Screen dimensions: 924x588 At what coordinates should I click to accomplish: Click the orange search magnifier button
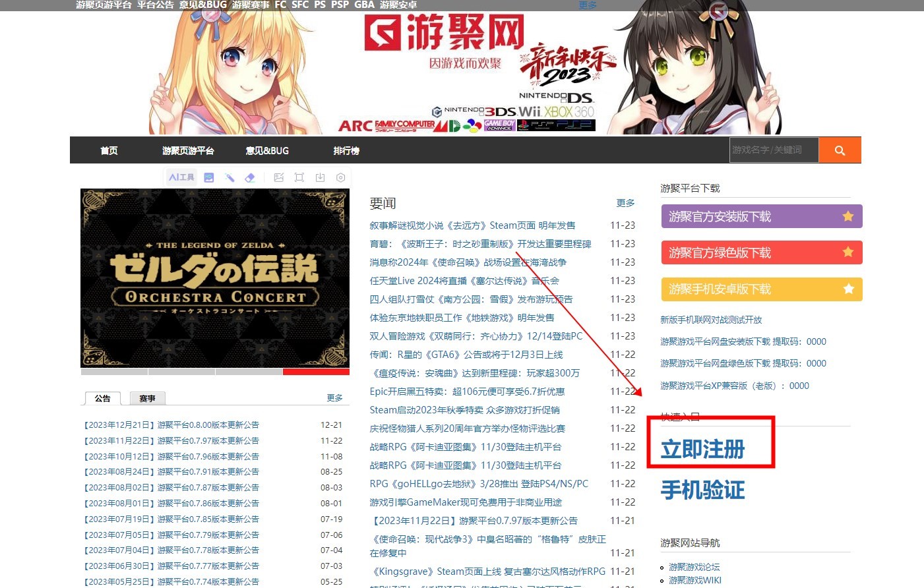click(x=840, y=150)
